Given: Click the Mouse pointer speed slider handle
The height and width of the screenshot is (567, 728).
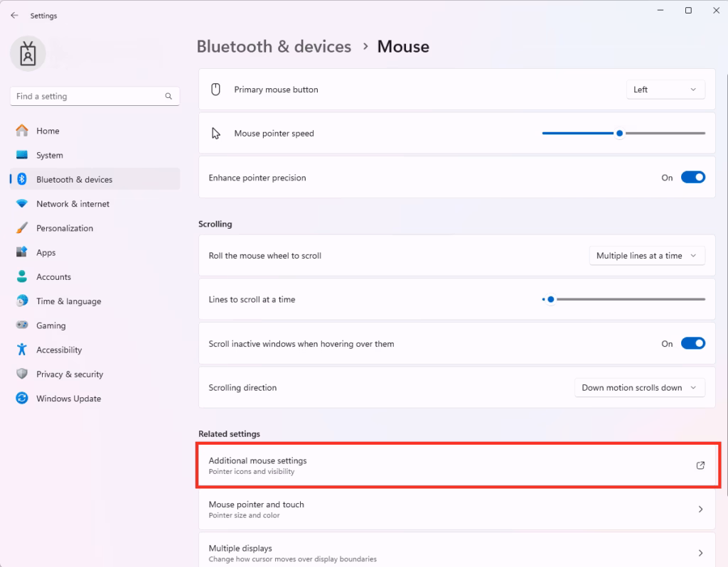Looking at the screenshot, I should click(x=619, y=133).
